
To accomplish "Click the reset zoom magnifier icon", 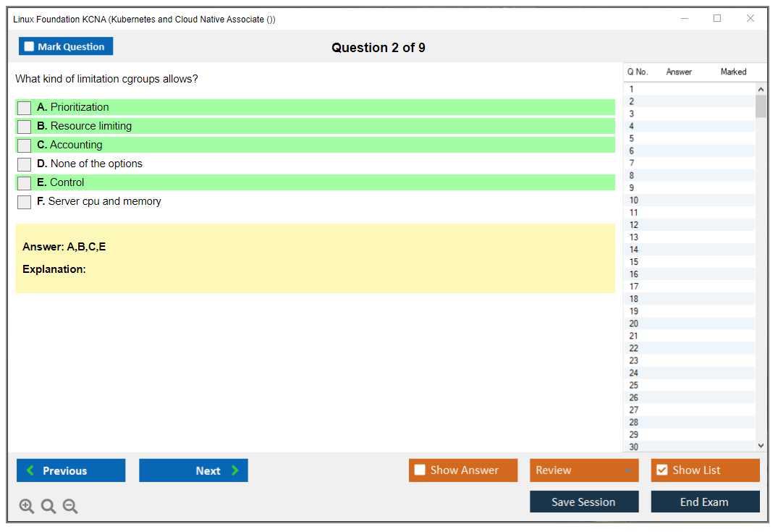I will click(x=48, y=506).
